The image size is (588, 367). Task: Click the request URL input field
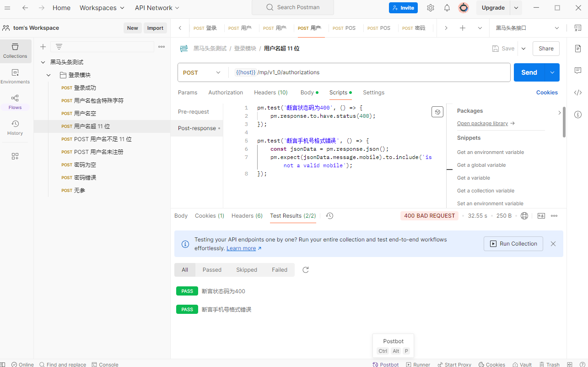370,72
